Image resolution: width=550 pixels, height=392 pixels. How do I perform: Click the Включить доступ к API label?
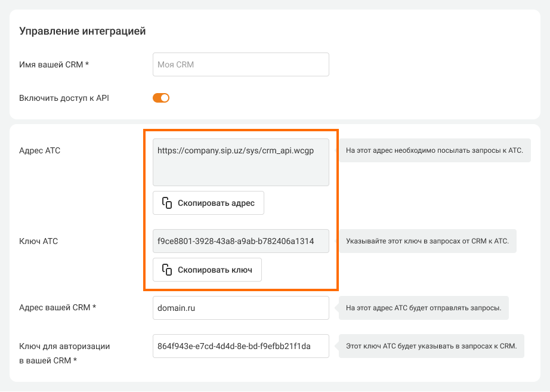(64, 98)
